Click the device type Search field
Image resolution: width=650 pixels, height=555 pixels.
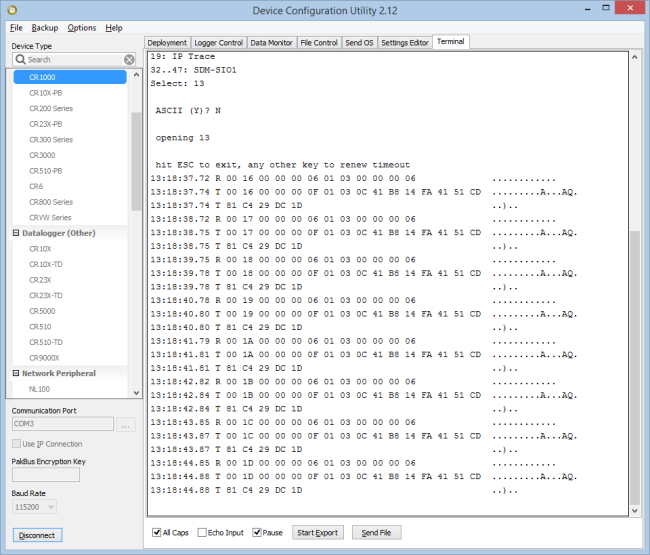74,60
